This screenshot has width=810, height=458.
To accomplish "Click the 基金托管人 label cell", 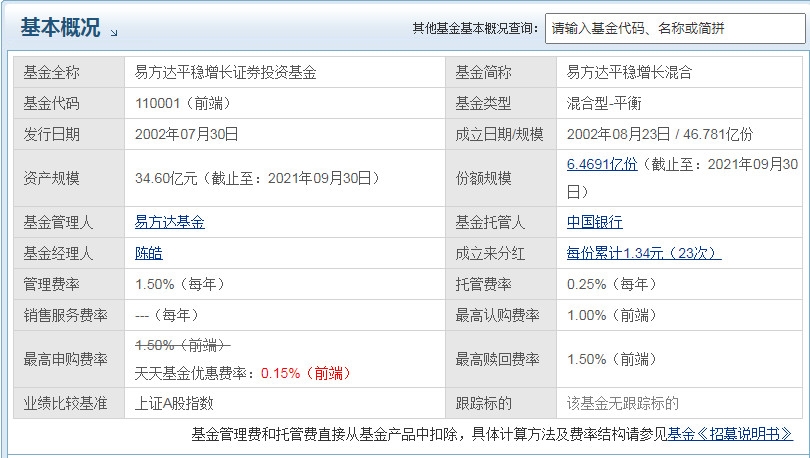I will 501,222.
